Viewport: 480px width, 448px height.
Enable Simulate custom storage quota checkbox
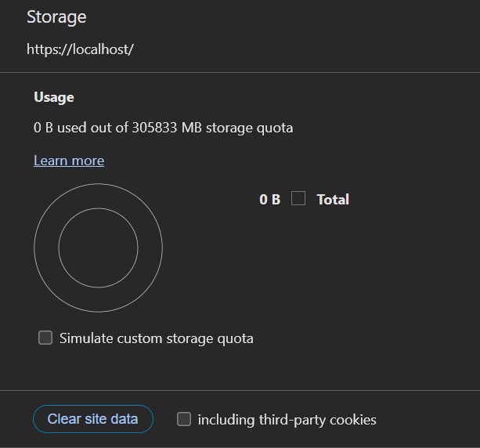tap(45, 338)
